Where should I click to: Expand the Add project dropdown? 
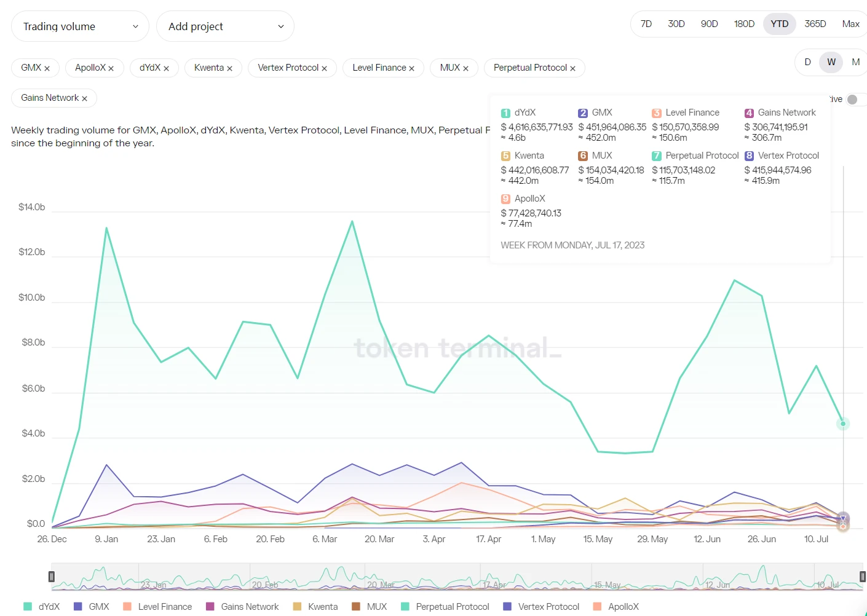click(225, 26)
